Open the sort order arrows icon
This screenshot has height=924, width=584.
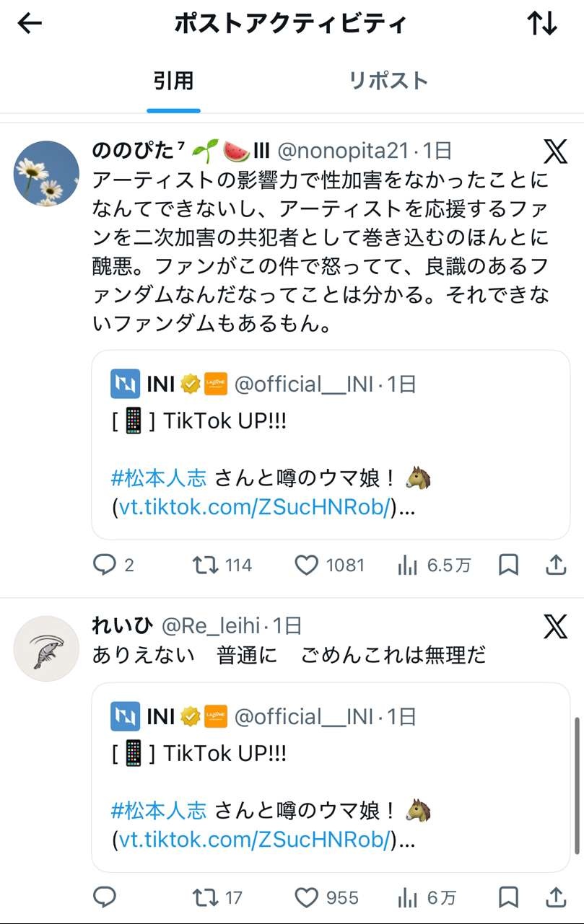[x=542, y=24]
